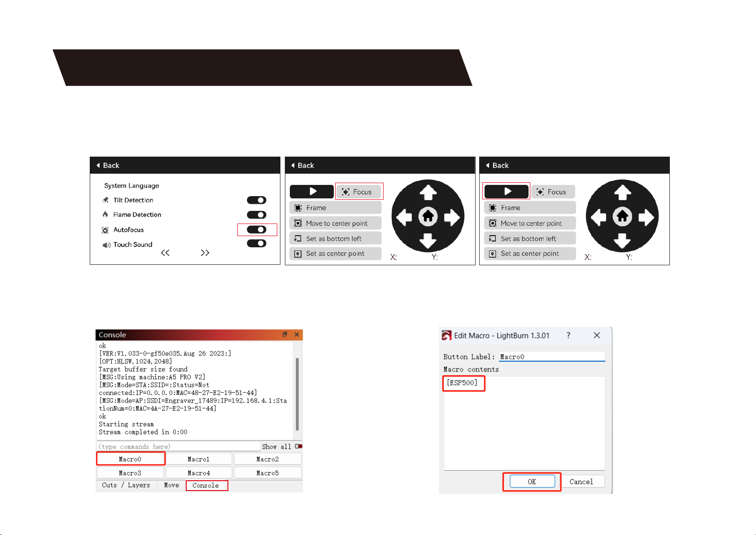The width and height of the screenshot is (756, 535).
Task: Go to previous settings page with << arrow
Action: pos(165,253)
